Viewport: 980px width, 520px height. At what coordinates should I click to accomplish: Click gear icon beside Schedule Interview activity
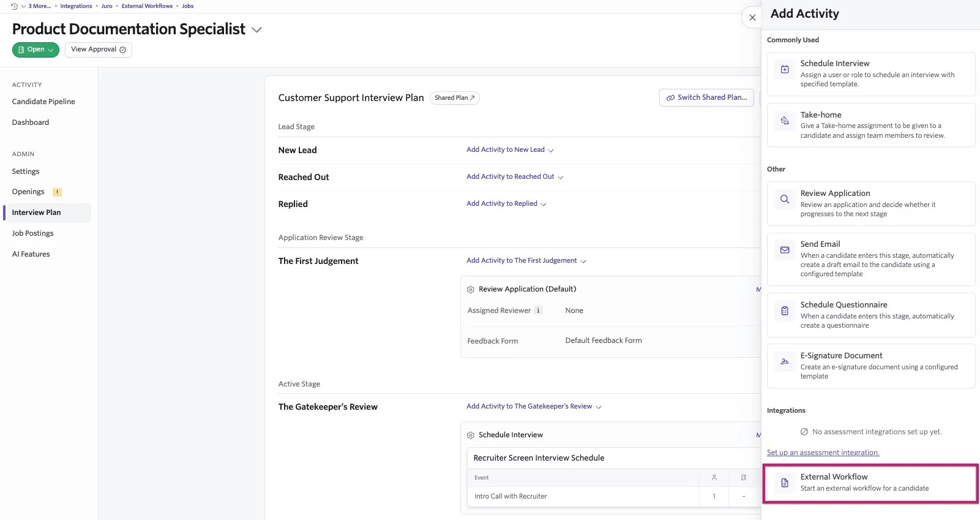(x=471, y=435)
